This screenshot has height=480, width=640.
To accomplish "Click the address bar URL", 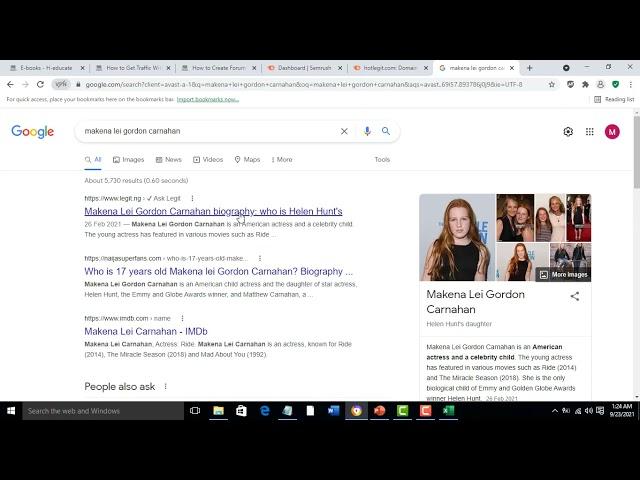I will pyautogui.click(x=304, y=84).
